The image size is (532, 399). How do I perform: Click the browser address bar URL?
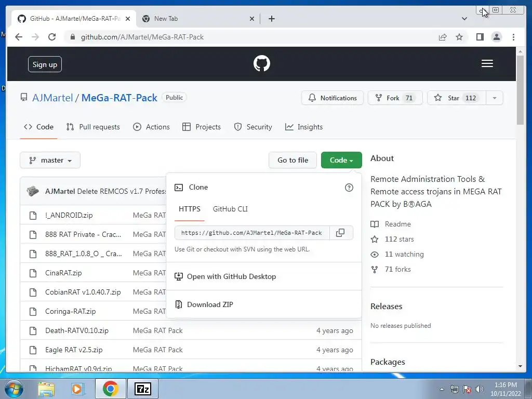tap(142, 37)
